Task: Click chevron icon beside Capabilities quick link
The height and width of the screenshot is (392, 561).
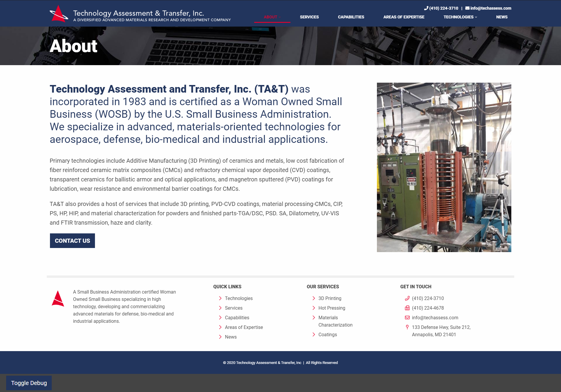Action: 220,318
